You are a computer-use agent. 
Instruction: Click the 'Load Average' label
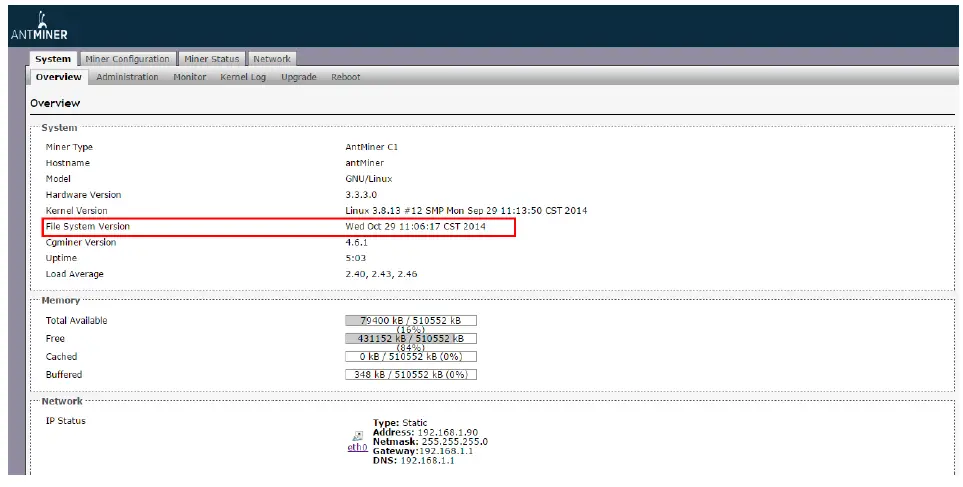(74, 274)
